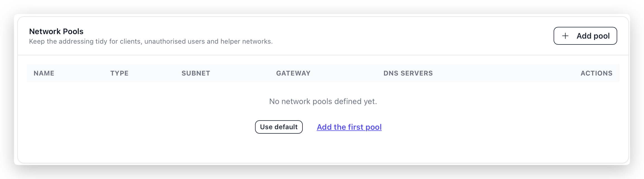Click the word "default" on Use default button
644x179 pixels.
coord(286,127)
